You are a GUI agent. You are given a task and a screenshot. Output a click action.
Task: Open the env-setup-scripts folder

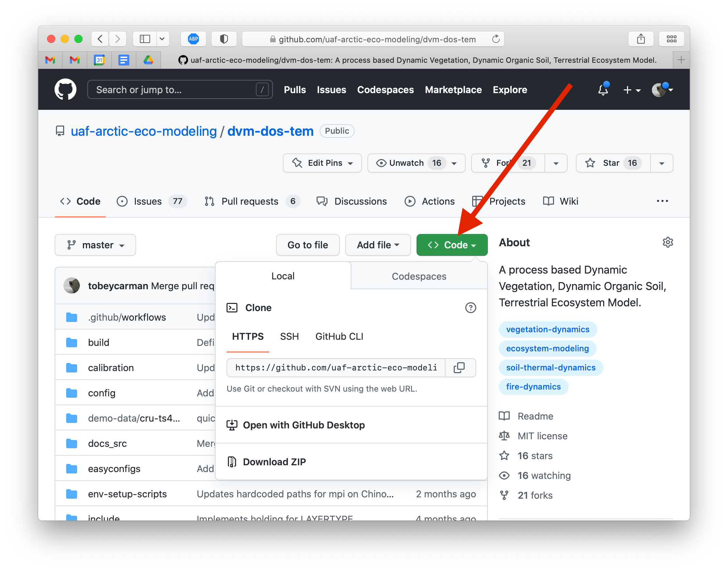tap(127, 494)
